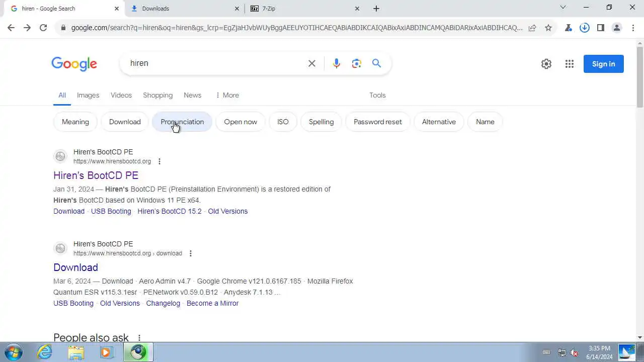Image resolution: width=644 pixels, height=362 pixels.
Task: Switch to the Downloads tab
Action: [185, 9]
